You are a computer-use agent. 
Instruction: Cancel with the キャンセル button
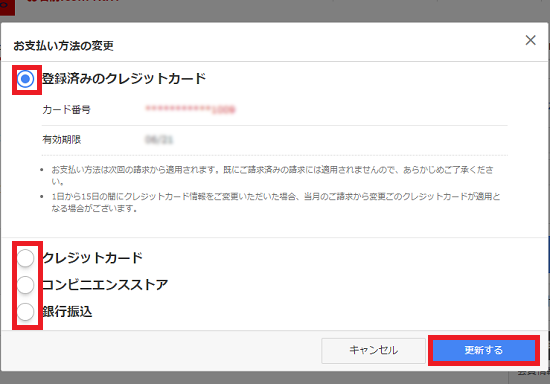coord(373,350)
